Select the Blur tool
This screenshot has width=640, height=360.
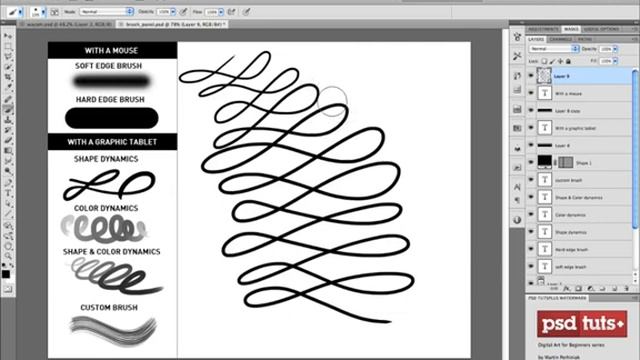pyautogui.click(x=8, y=161)
